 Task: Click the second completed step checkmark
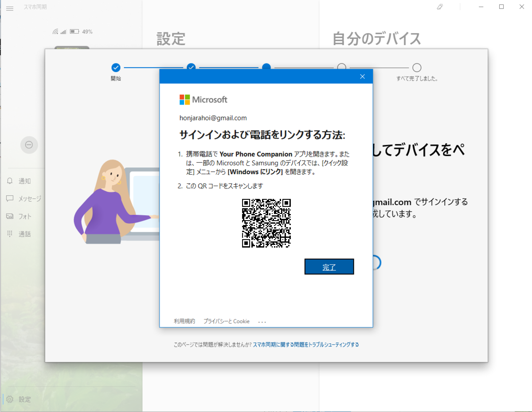[191, 67]
